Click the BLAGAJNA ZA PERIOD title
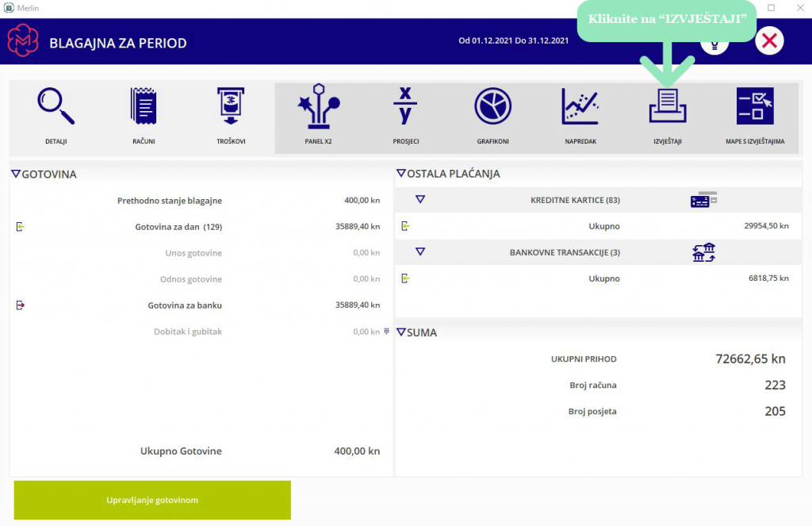This screenshot has height=526, width=812. pos(118,43)
